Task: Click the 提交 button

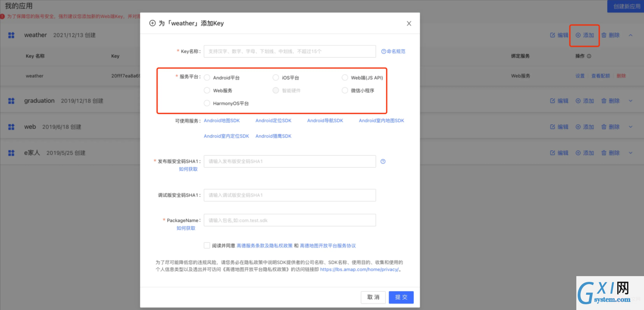Action: point(401,297)
